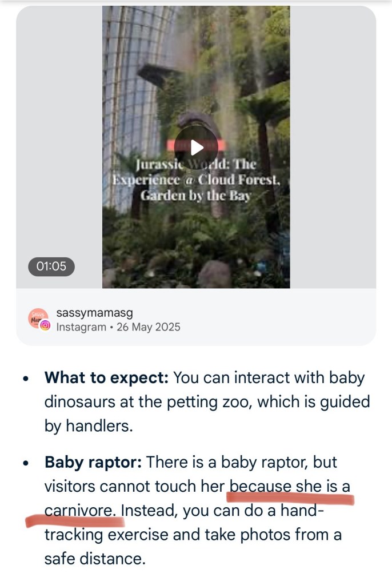Tap the 'Garden by the Bay' caption line

(196, 194)
